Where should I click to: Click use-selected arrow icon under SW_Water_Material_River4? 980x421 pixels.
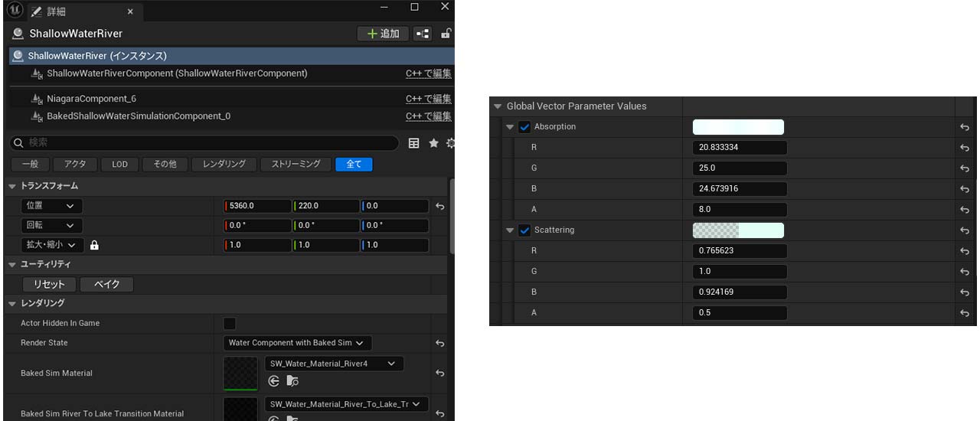pos(273,381)
